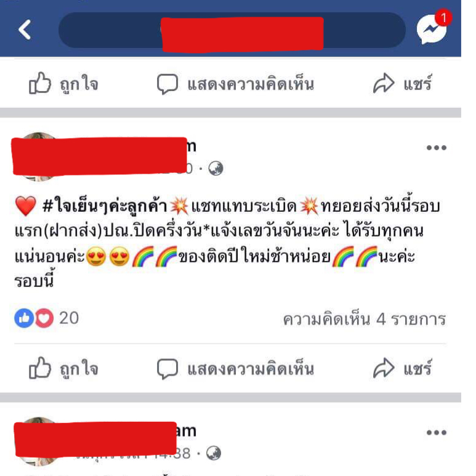Click red heart reaction icon
Viewport: 476px width, 476px height.
[x=44, y=318]
